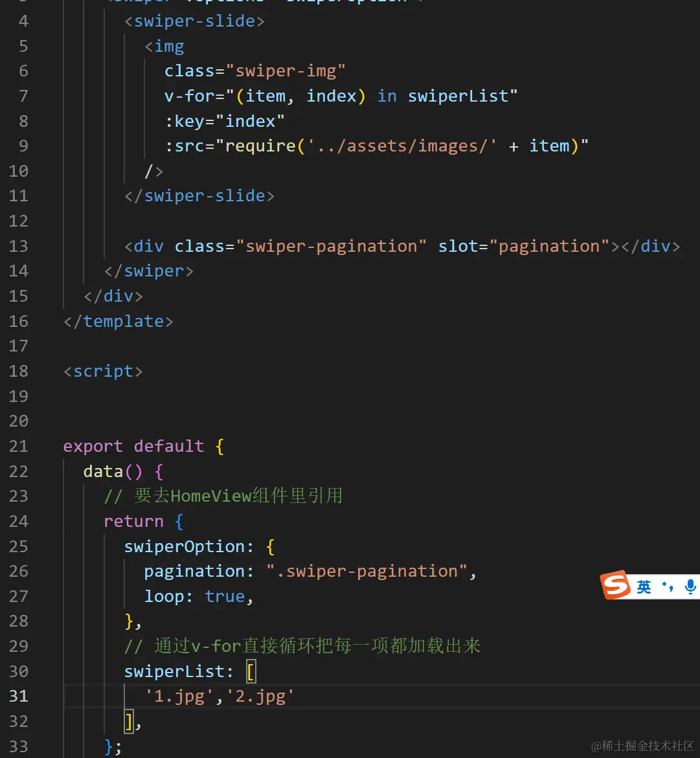Viewport: 700px width, 758px height.
Task: Click the <script> tag on line 18
Action: click(x=103, y=372)
